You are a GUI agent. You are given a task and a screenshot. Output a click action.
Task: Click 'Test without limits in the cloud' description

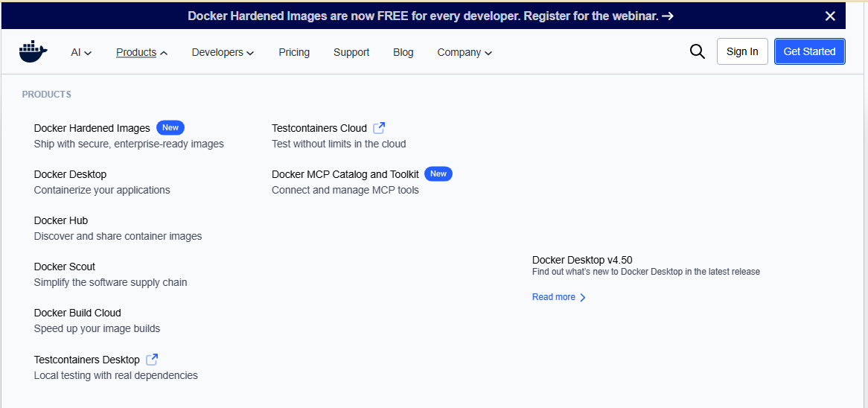(339, 144)
